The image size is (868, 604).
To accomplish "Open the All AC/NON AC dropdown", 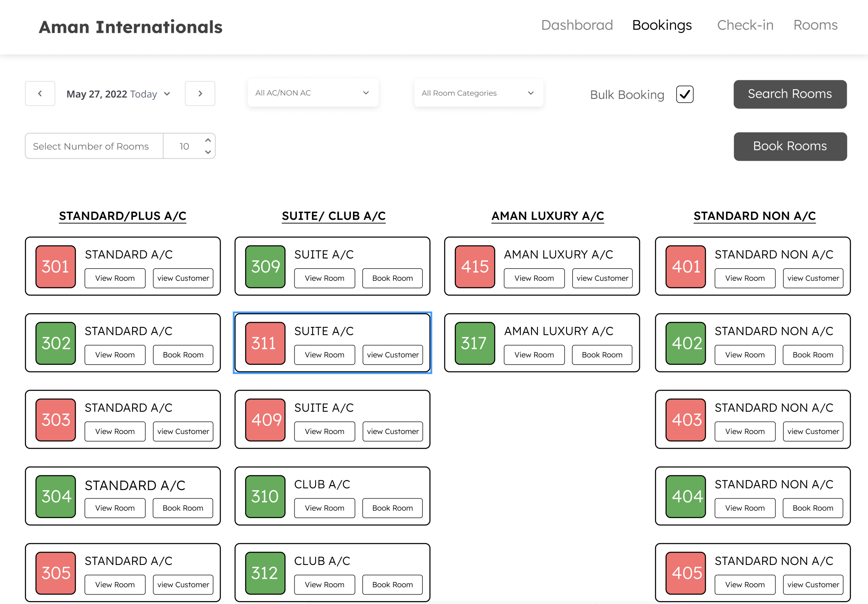I will tap(312, 93).
